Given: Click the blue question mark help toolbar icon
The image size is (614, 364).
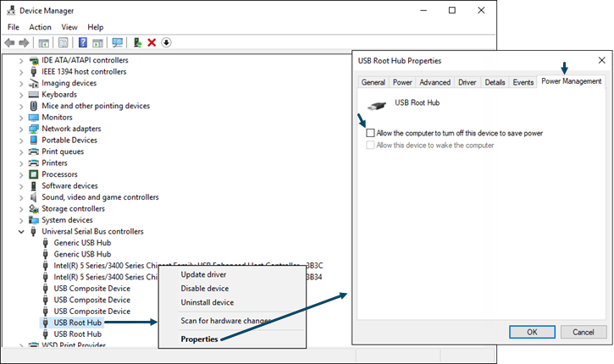Looking at the screenshot, I should (83, 42).
